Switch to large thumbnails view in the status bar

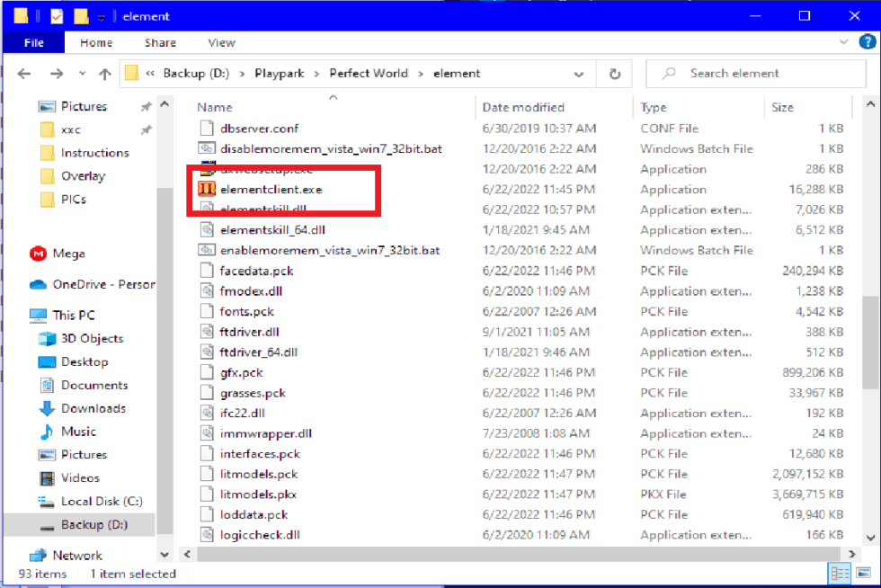pyautogui.click(x=861, y=573)
